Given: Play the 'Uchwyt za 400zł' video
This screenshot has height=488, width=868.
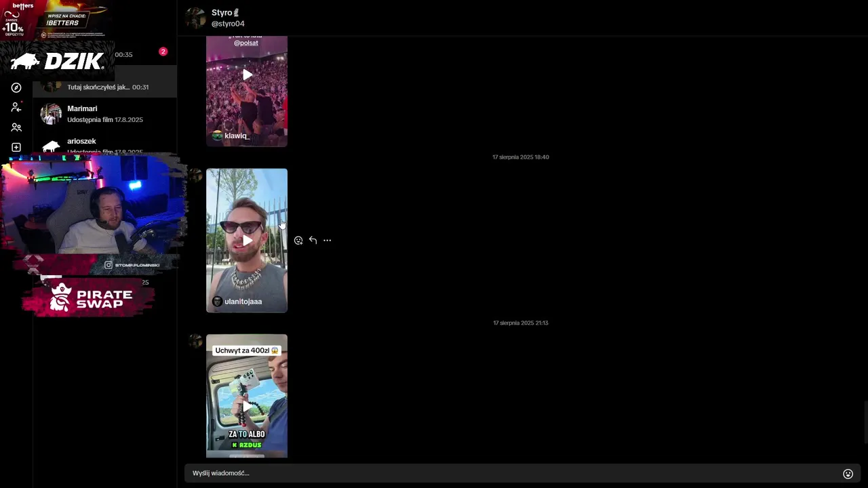Looking at the screenshot, I should click(x=247, y=405).
